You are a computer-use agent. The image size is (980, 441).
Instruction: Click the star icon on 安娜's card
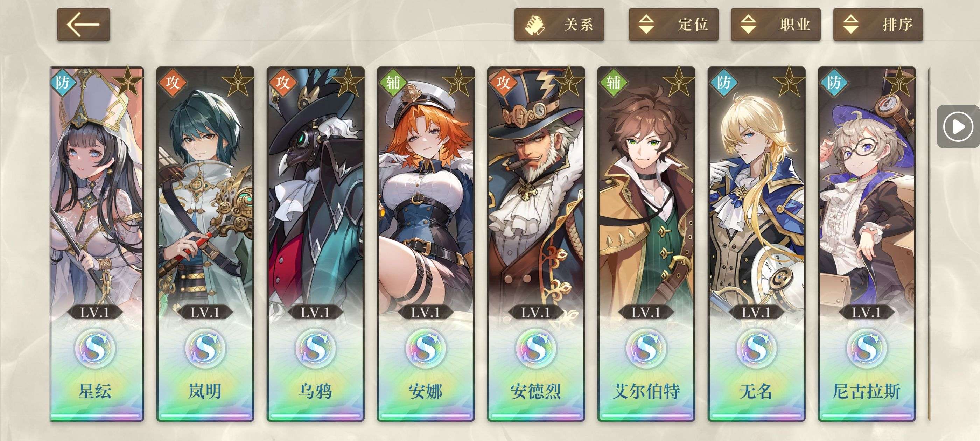click(458, 82)
